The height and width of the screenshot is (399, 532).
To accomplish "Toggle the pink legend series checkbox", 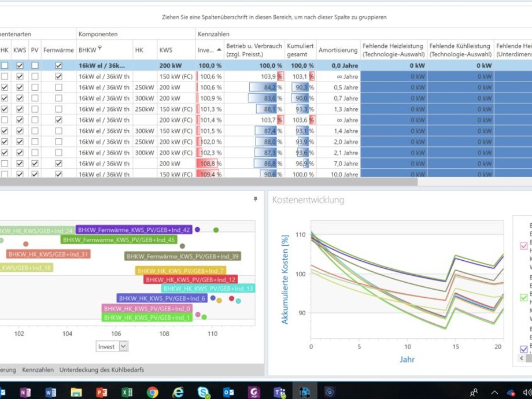I will pyautogui.click(x=524, y=245).
